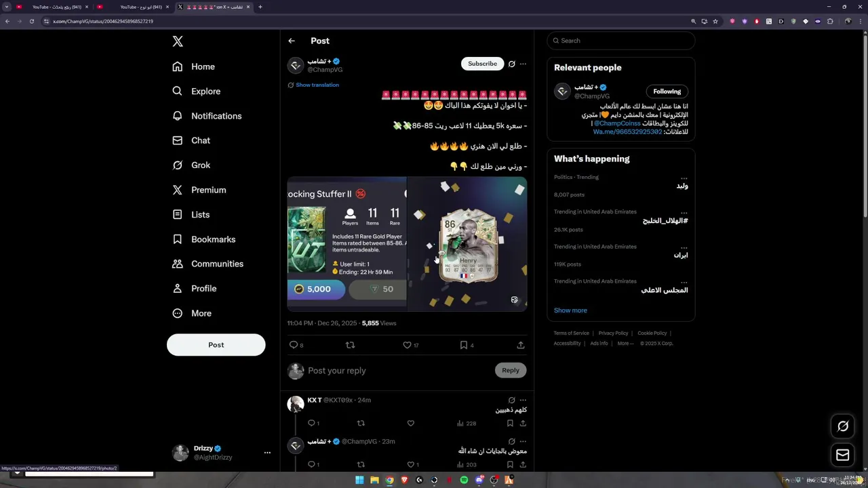Open the Wa.me WhatsApp link

point(627,131)
